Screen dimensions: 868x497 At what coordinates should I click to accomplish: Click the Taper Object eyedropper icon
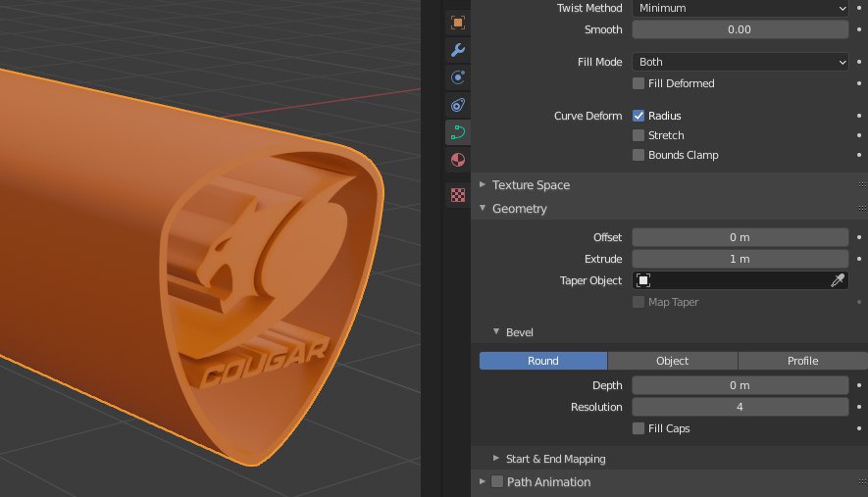pyautogui.click(x=838, y=280)
